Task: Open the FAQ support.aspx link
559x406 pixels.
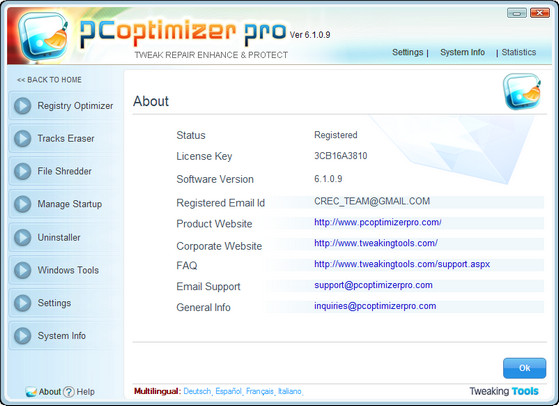Action: pyautogui.click(x=402, y=264)
